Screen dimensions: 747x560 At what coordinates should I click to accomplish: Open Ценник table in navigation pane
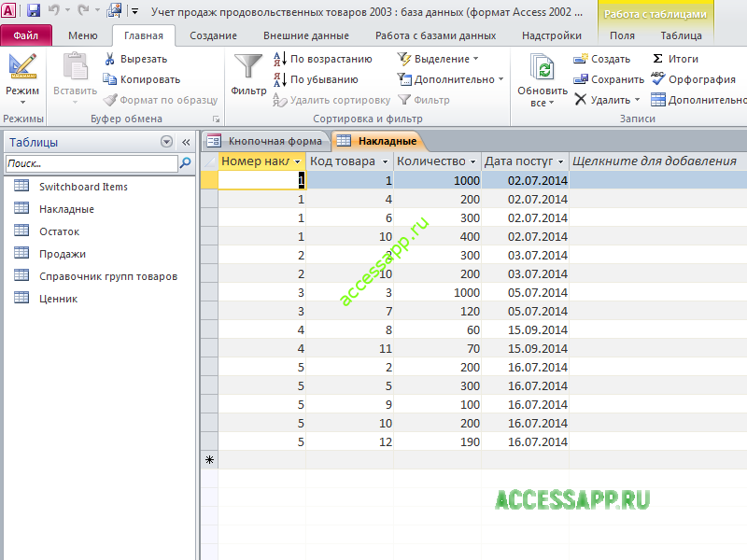coord(58,299)
